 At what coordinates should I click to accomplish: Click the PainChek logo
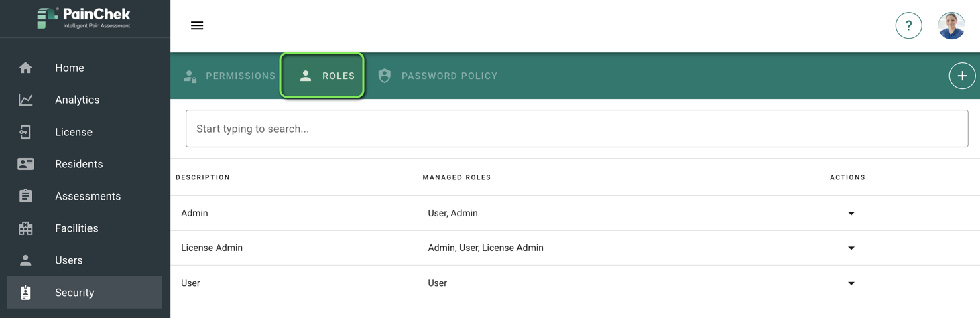tap(84, 18)
